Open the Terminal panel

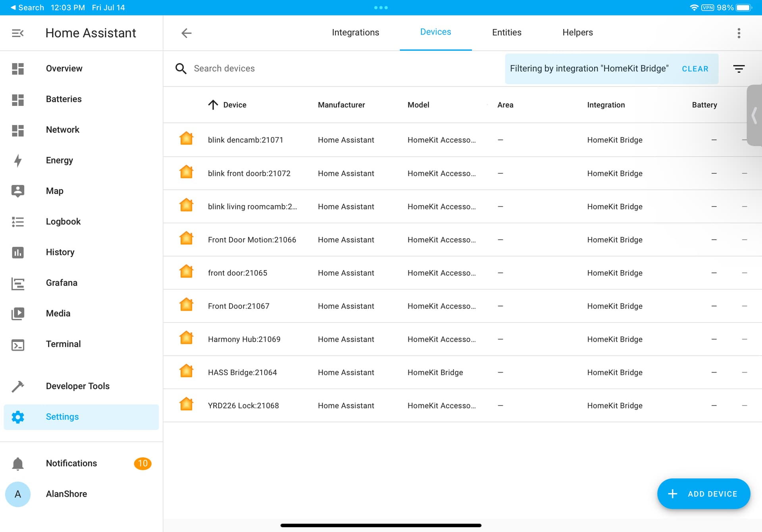[63, 344]
